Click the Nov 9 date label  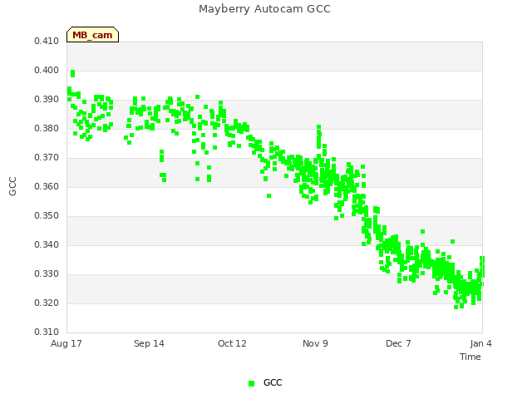pyautogui.click(x=315, y=343)
